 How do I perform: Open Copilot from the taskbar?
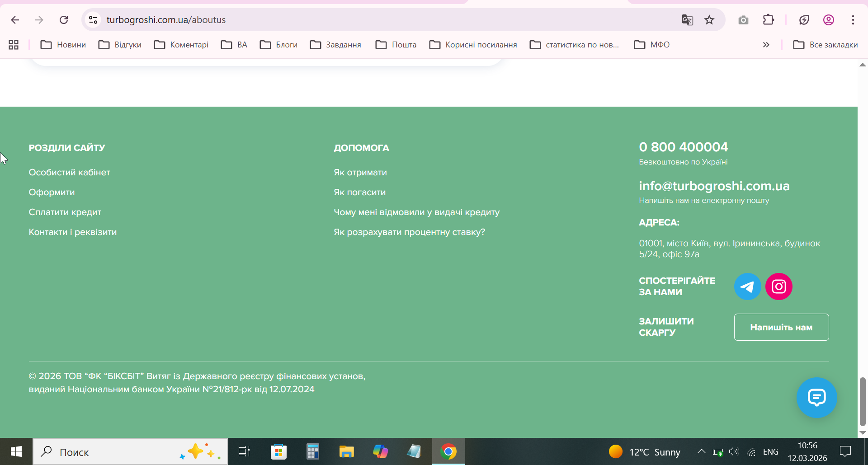pyautogui.click(x=380, y=451)
